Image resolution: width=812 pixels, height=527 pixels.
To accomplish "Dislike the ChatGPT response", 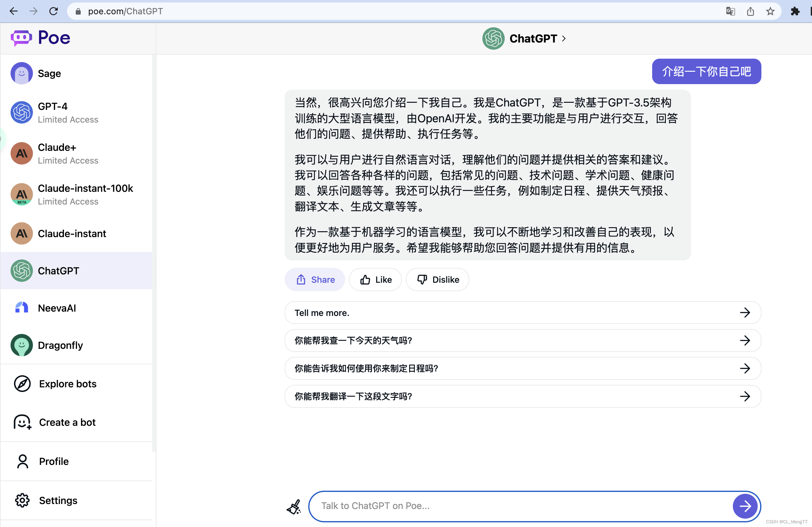I will coord(437,279).
